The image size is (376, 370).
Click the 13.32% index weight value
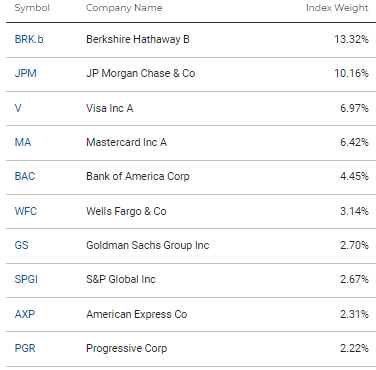pyautogui.click(x=351, y=39)
